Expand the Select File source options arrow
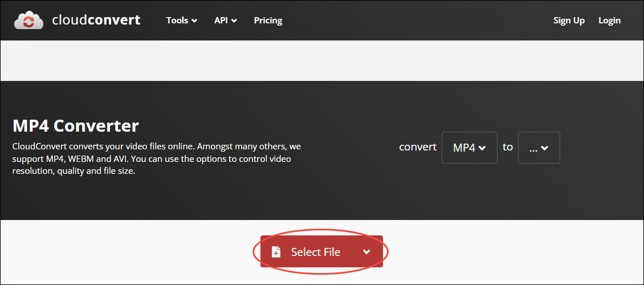This screenshot has height=285, width=644. [367, 252]
